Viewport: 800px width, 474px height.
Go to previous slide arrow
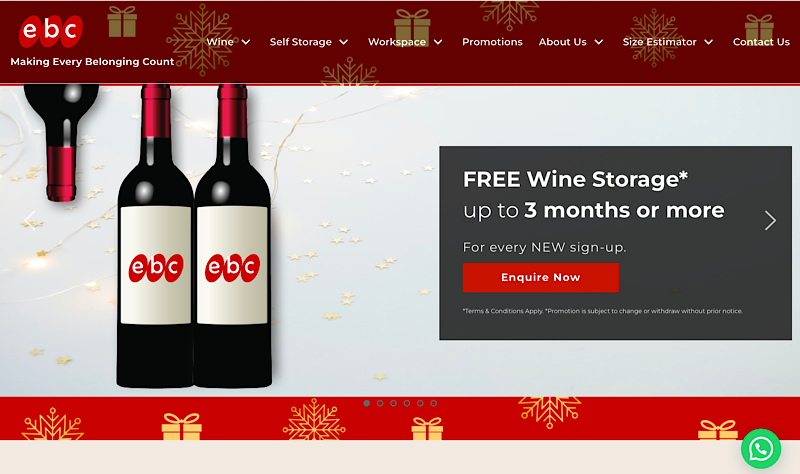click(30, 220)
